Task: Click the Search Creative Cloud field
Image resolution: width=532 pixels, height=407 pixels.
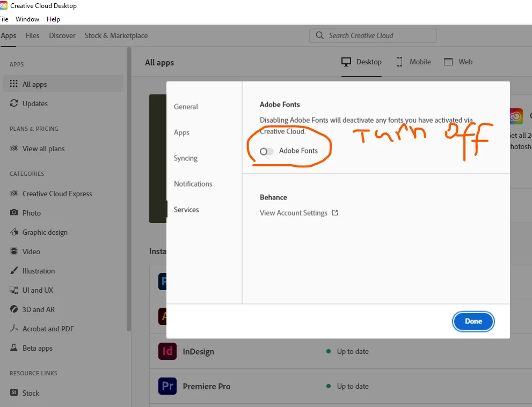Action: coord(373,35)
